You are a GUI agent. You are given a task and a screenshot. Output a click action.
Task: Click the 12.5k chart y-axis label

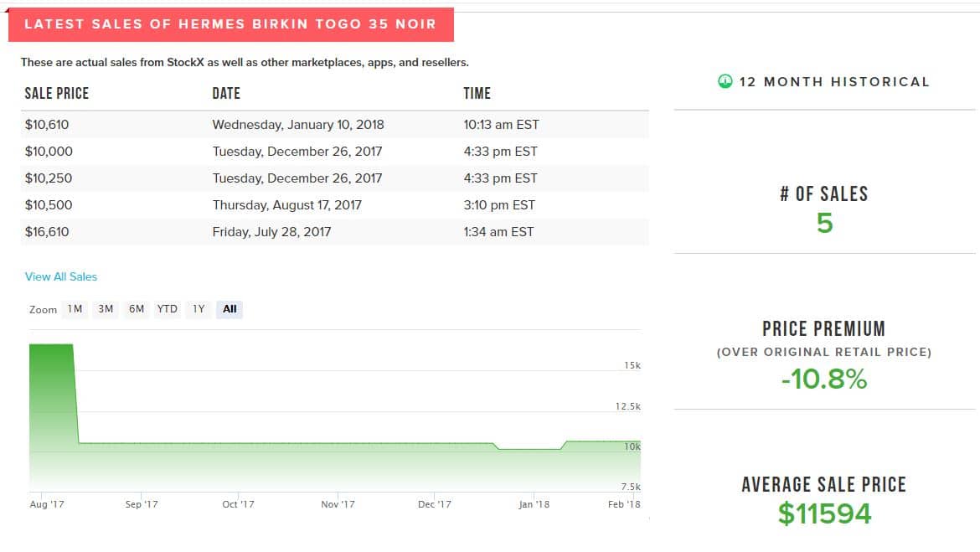point(628,406)
